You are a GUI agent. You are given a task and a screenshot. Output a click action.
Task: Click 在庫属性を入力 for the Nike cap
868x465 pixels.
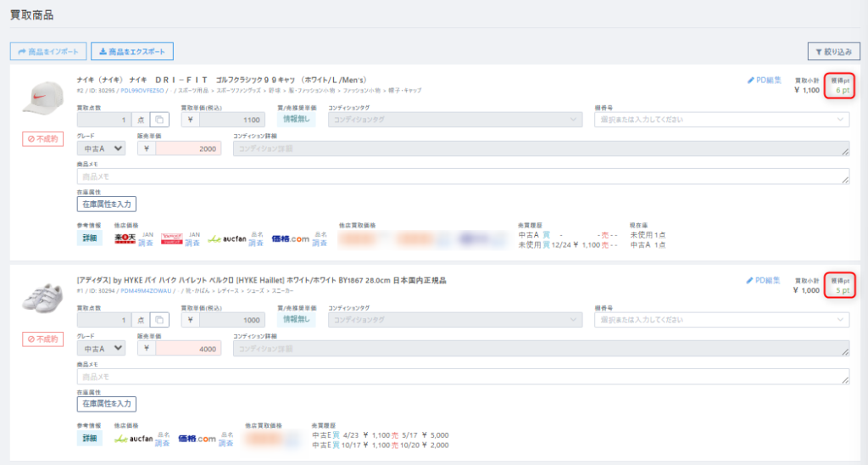pos(106,204)
